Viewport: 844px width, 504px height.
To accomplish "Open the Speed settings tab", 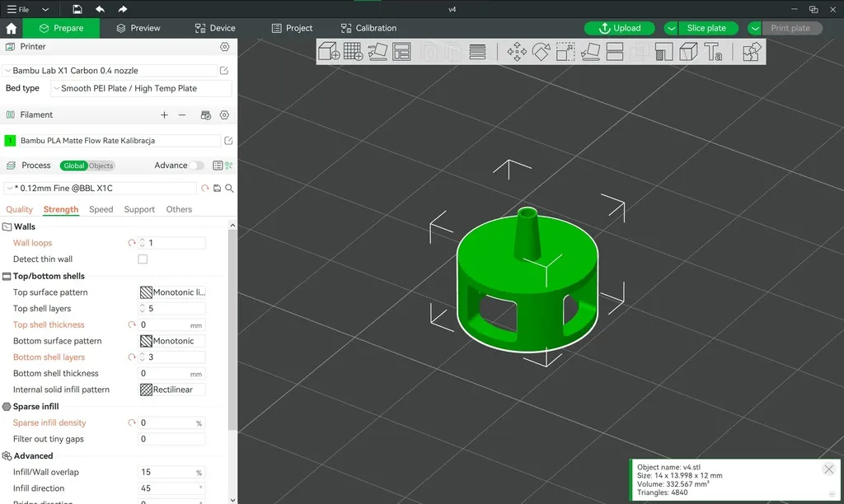I will tap(101, 209).
